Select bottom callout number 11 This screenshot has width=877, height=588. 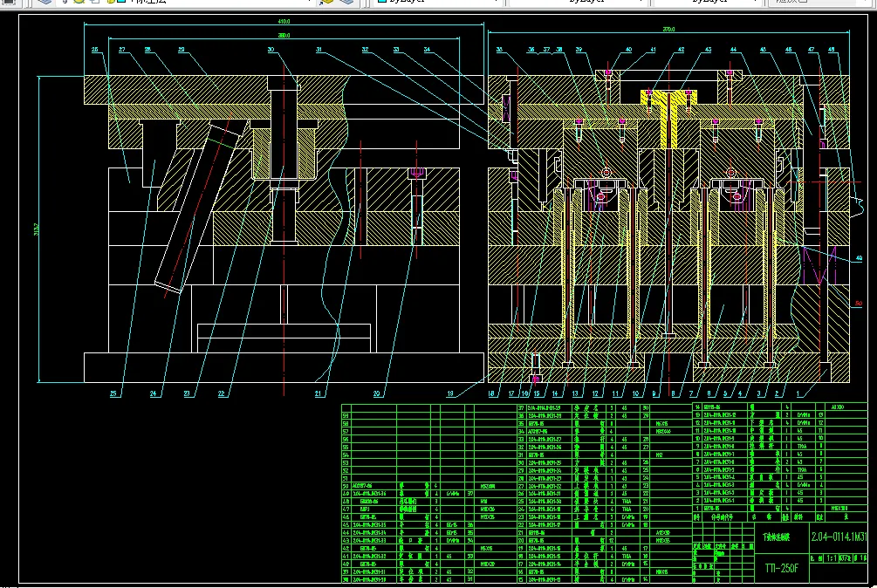615,393
